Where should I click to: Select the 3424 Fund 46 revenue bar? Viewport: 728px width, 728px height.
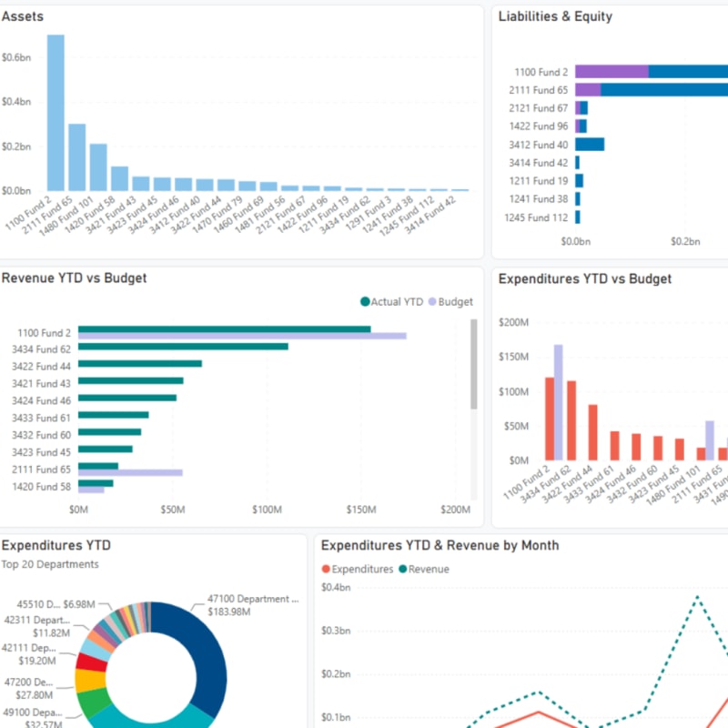(127, 398)
